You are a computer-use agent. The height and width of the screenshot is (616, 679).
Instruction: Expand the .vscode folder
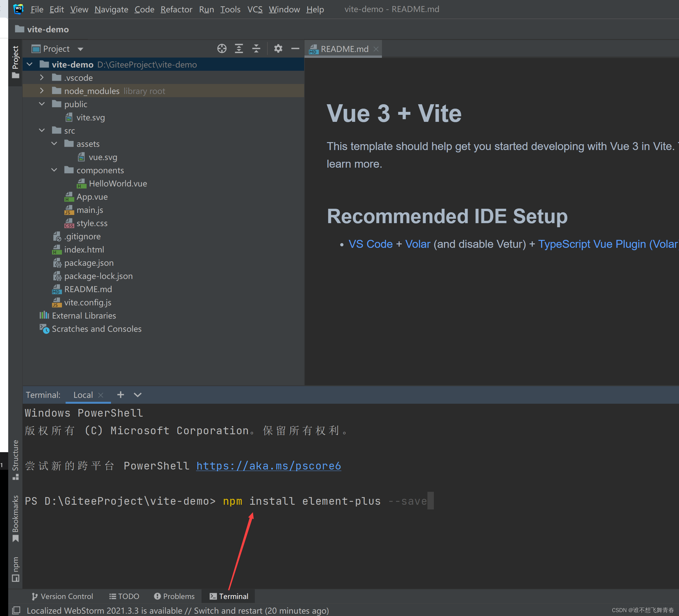(42, 78)
